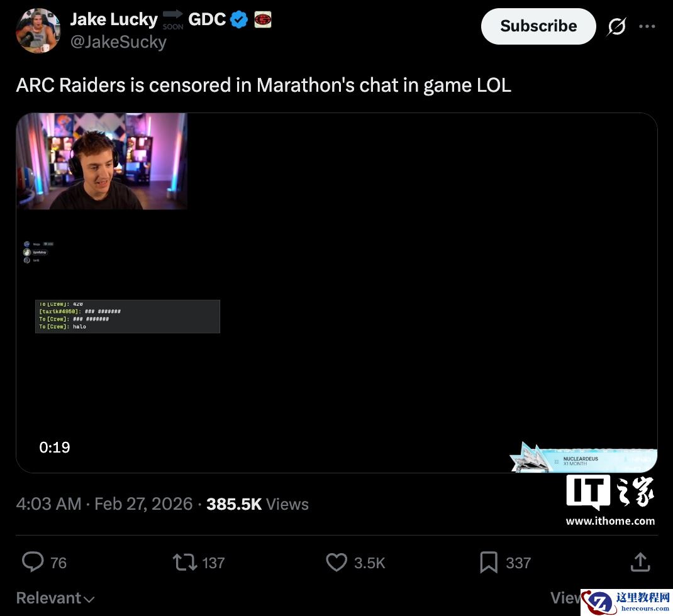Screen dimensions: 673x616
Task: Click the blue verified badge
Action: (x=239, y=19)
